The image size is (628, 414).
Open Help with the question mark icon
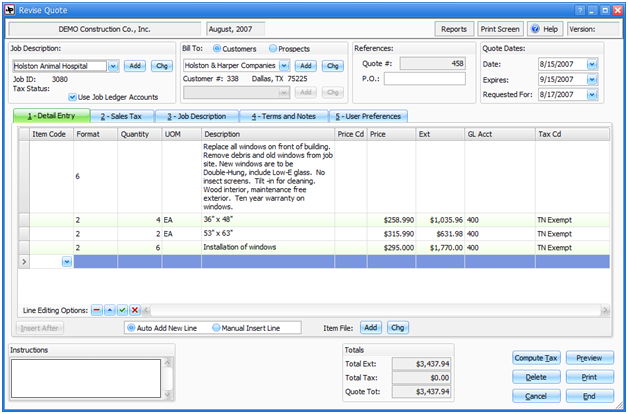544,29
